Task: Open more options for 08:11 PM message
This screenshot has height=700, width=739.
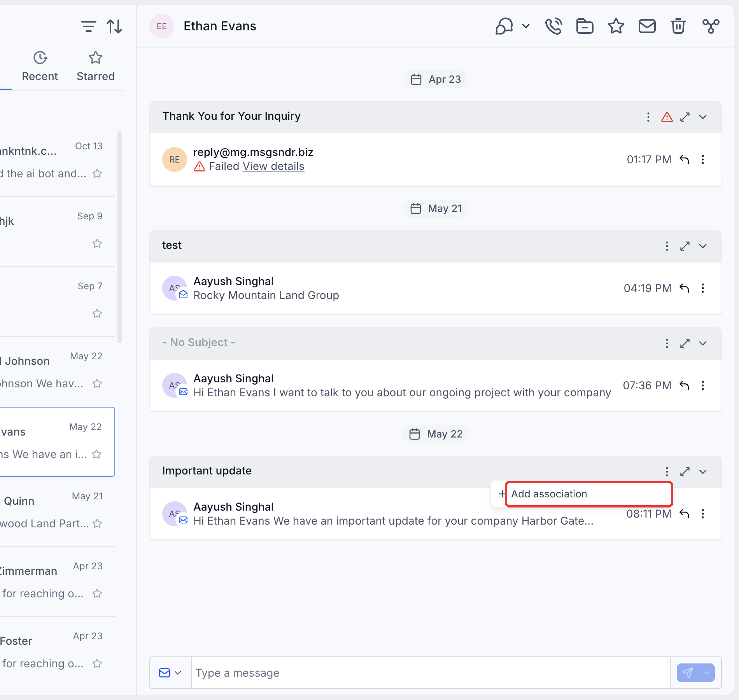Action: (702, 514)
